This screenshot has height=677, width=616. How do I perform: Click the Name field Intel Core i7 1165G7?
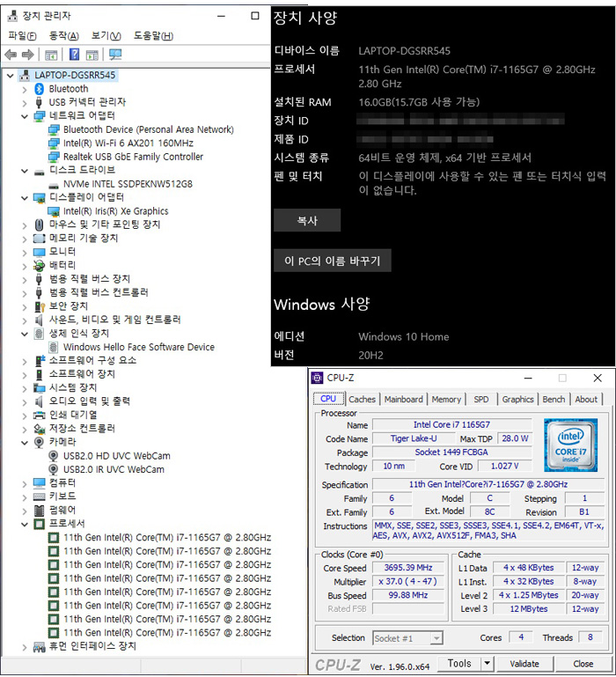(x=452, y=425)
